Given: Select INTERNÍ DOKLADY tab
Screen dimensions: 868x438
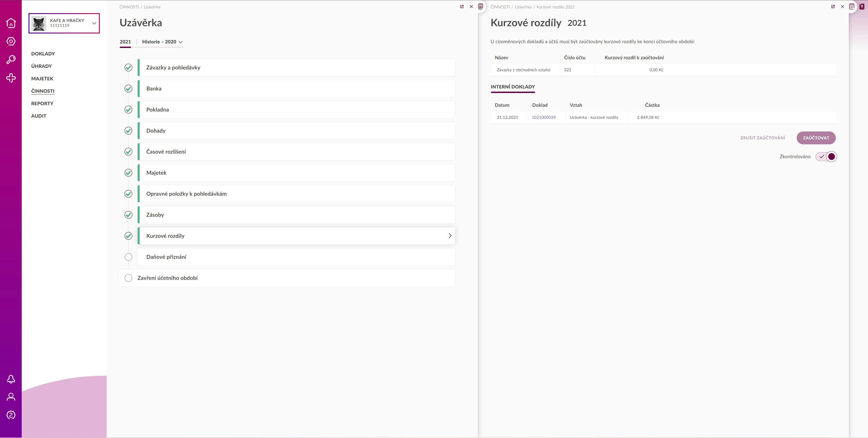Looking at the screenshot, I should point(512,87).
